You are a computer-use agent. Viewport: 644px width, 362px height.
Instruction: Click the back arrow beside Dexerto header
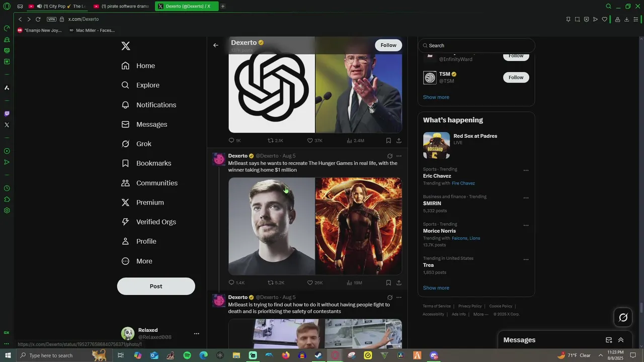tap(216, 45)
